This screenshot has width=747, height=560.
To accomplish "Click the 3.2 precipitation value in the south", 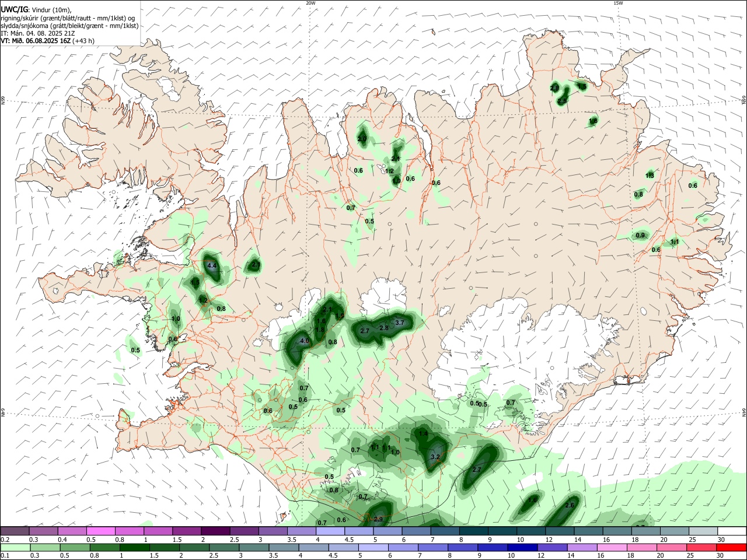I will coord(435,457).
